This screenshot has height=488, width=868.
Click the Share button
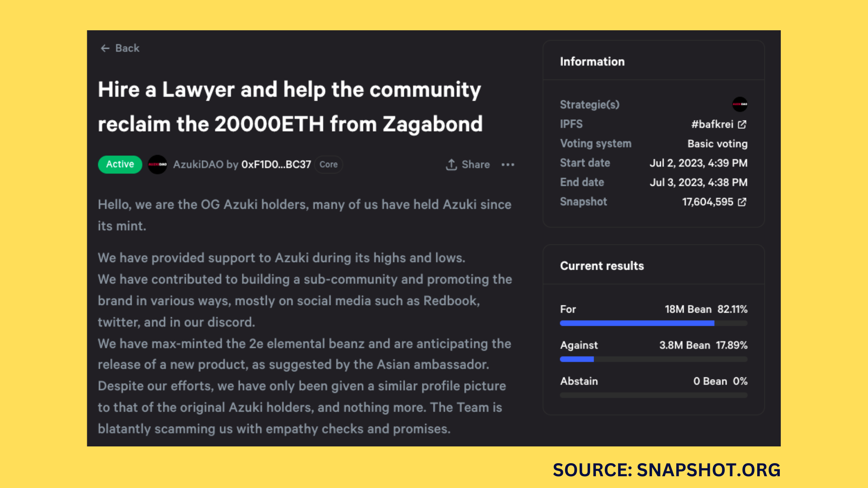click(x=468, y=164)
